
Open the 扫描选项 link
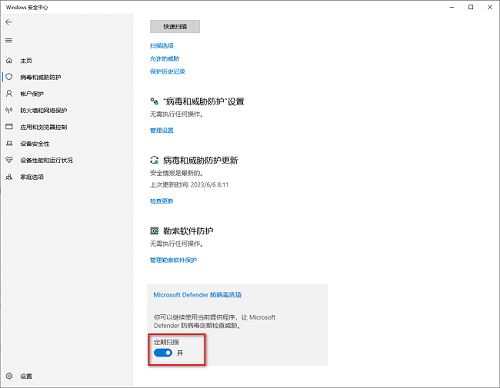[162, 45]
